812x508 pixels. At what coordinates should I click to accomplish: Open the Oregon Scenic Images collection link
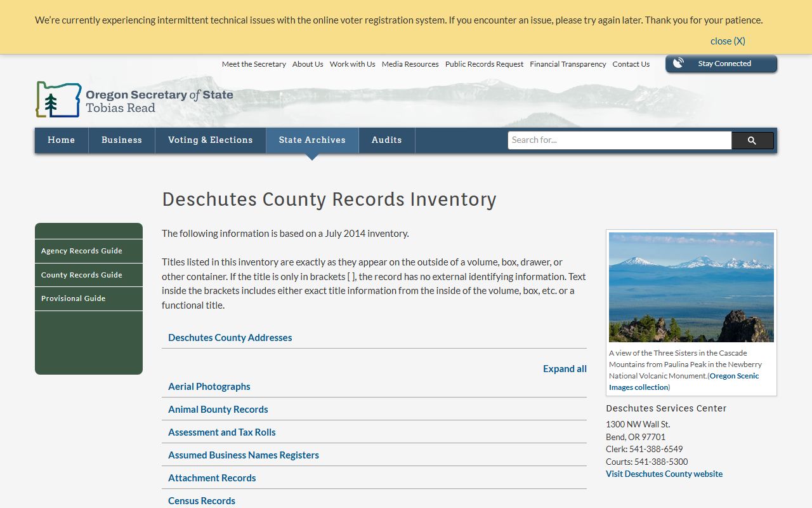coord(684,382)
